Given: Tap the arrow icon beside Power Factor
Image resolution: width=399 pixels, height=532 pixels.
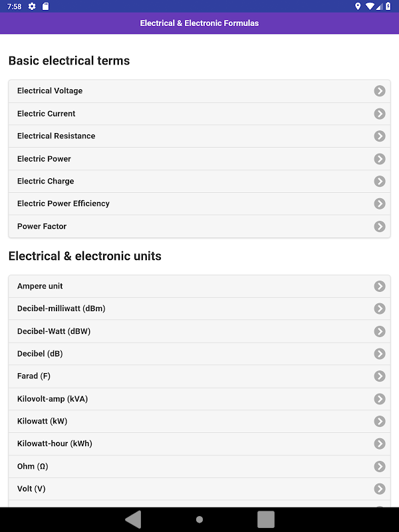Looking at the screenshot, I should [380, 227].
